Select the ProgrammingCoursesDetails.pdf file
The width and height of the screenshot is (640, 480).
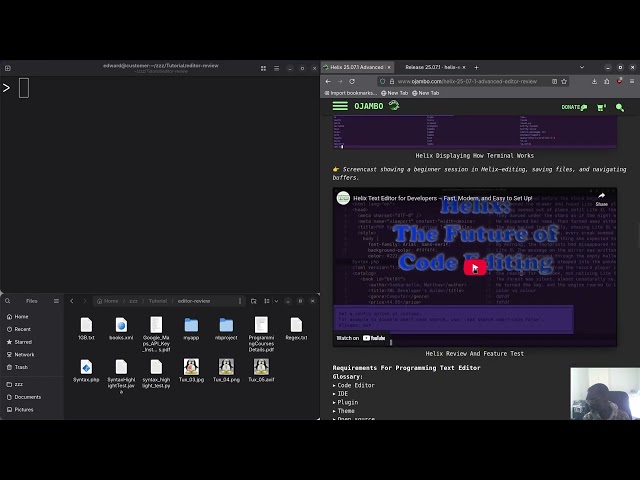point(261,334)
